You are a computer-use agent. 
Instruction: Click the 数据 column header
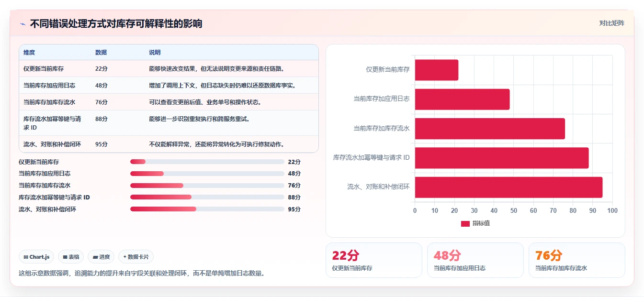(x=101, y=53)
